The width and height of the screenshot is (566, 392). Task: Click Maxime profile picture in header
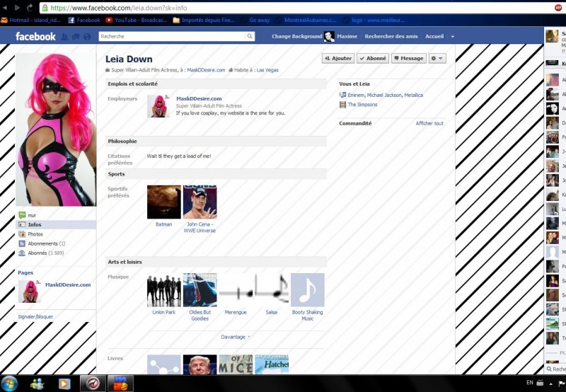[329, 36]
